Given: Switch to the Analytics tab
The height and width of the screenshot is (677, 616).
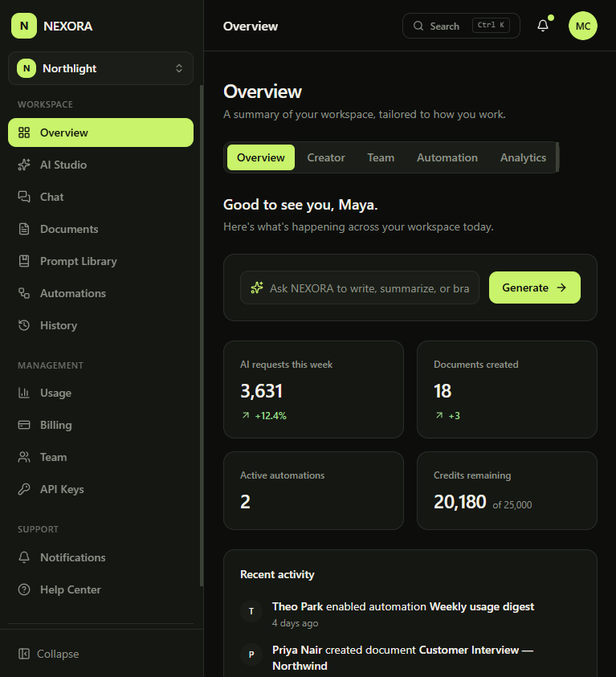Looking at the screenshot, I should (x=523, y=157).
